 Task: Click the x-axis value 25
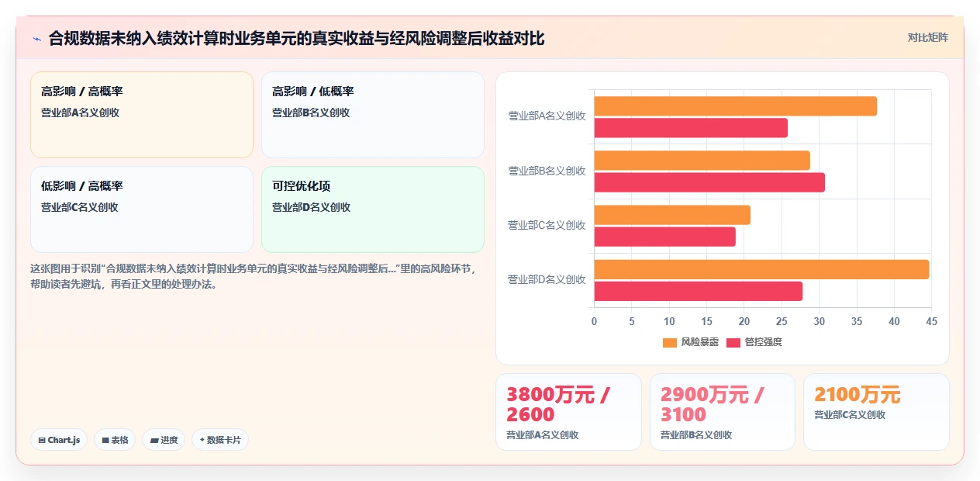pyautogui.click(x=782, y=321)
